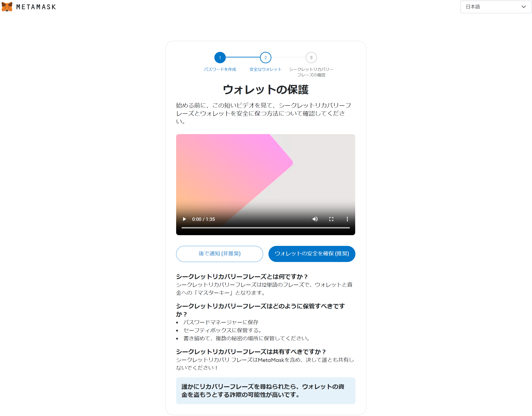Select step 1 circle for パスワードを作成
The image size is (532, 416).
point(220,57)
